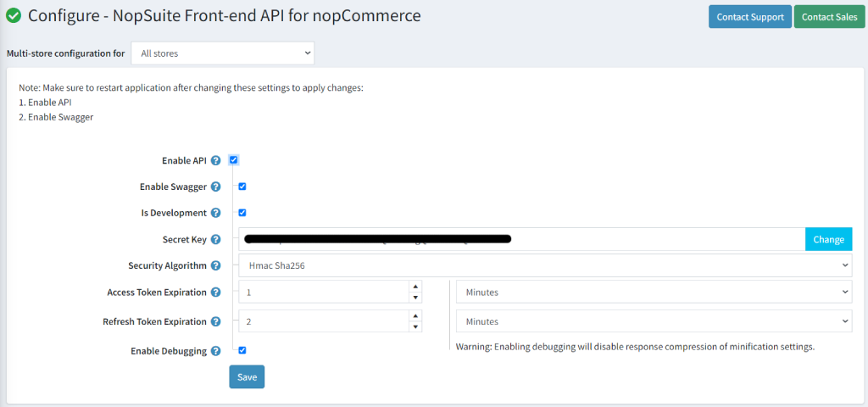Click the Access Token Expiration help icon

pos(216,293)
